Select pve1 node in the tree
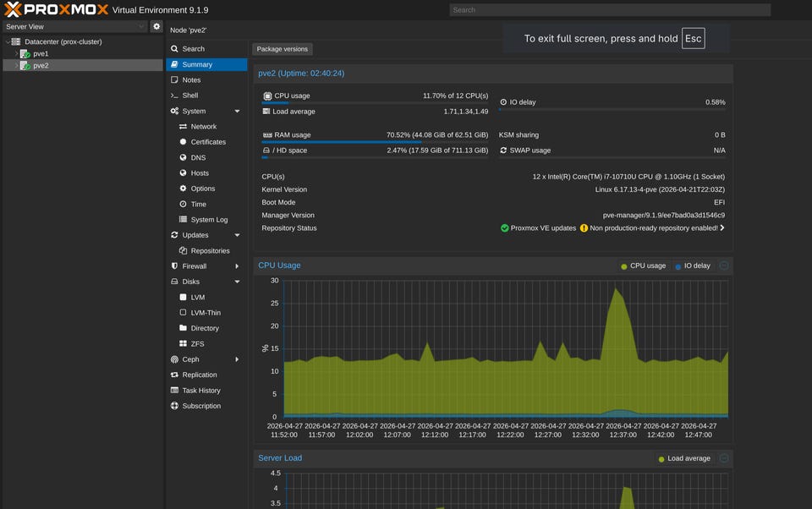812x509 pixels. (83, 53)
